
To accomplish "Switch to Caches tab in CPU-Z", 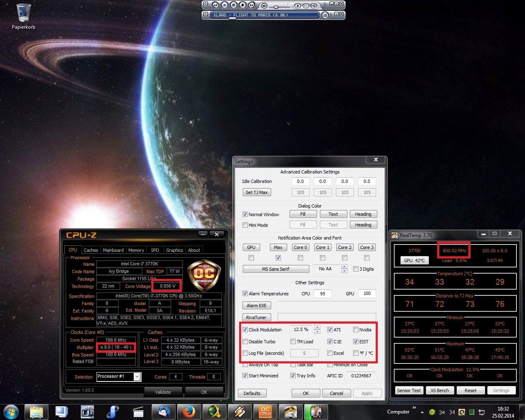I will click(x=91, y=250).
